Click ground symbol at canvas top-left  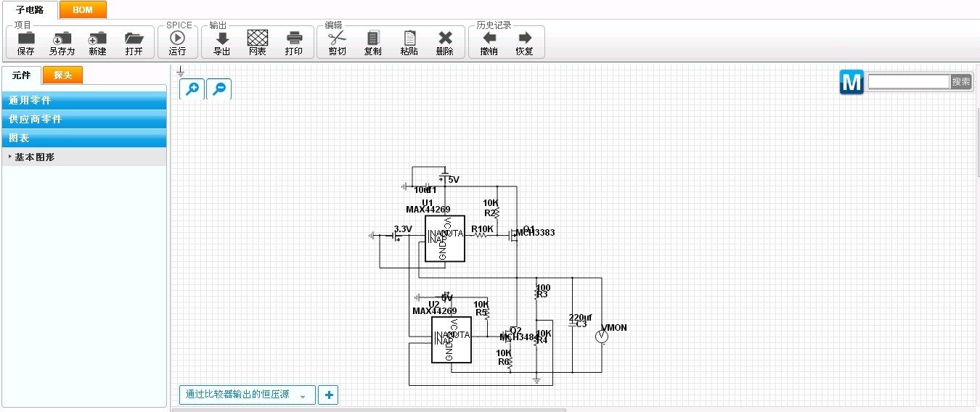tap(181, 71)
